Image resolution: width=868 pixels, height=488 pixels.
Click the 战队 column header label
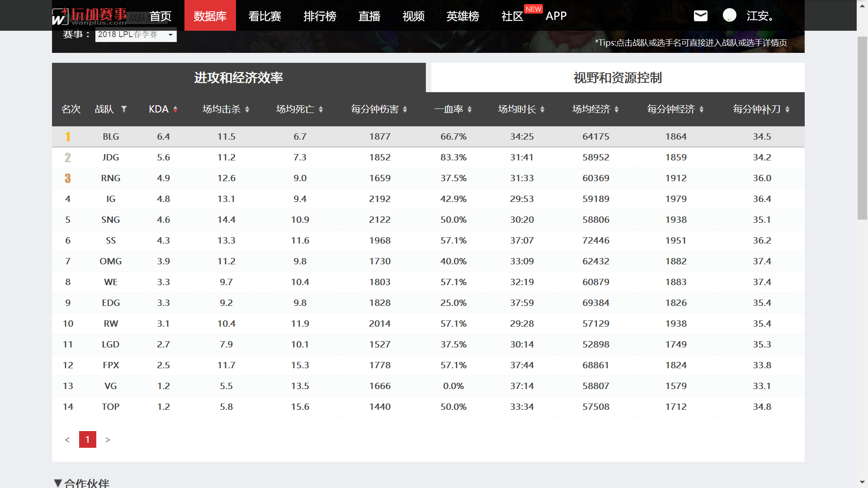coord(104,109)
